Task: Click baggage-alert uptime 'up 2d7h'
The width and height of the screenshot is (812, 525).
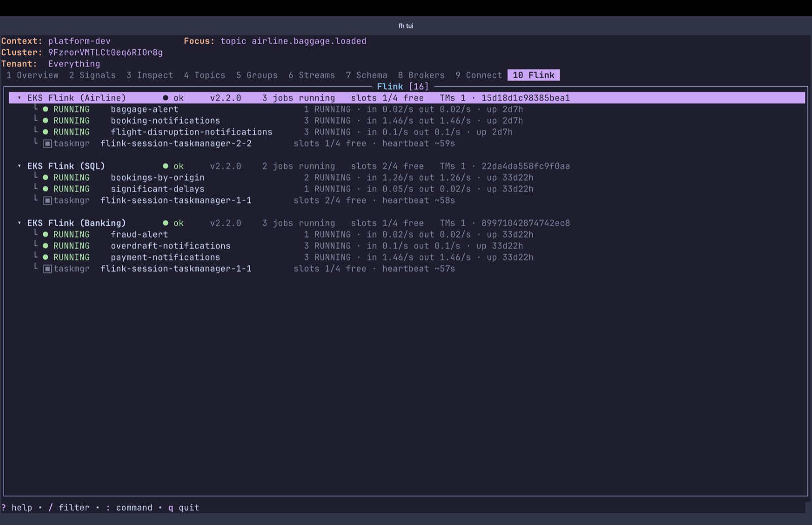Action: tap(505, 110)
